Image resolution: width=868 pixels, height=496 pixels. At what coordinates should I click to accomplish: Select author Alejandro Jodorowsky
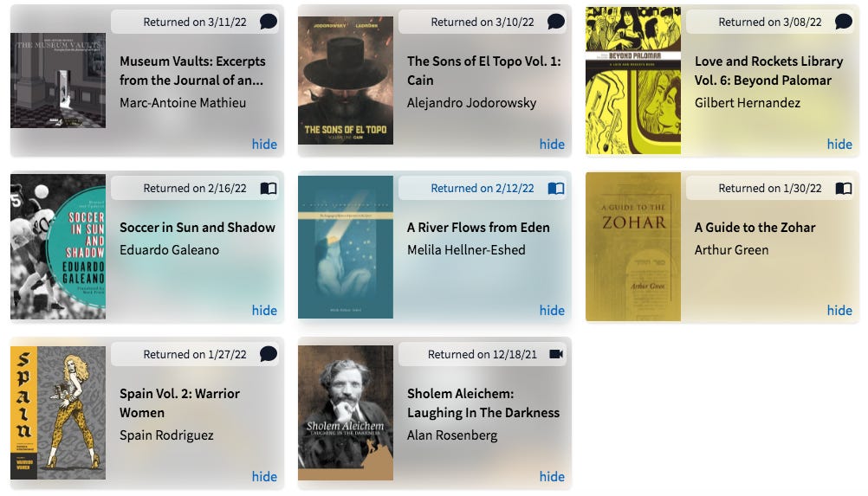point(471,103)
